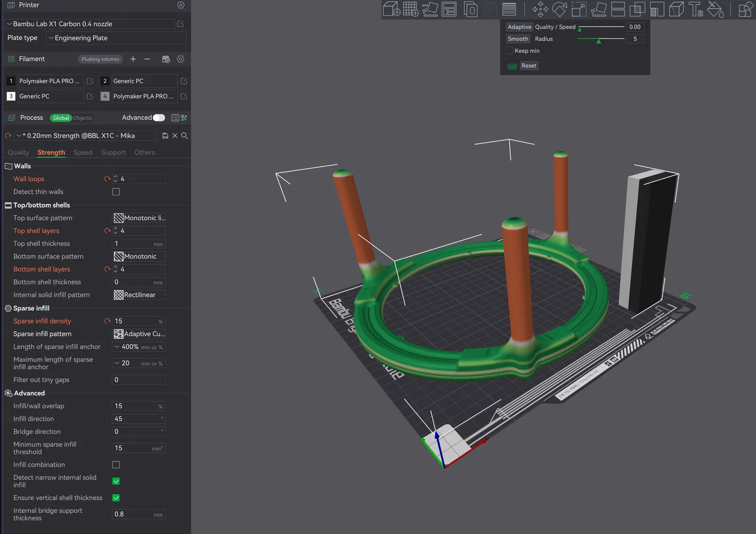Screen dimensions: 756x534
Task: Open the Assembly view puzzle icon
Action: [746, 9]
